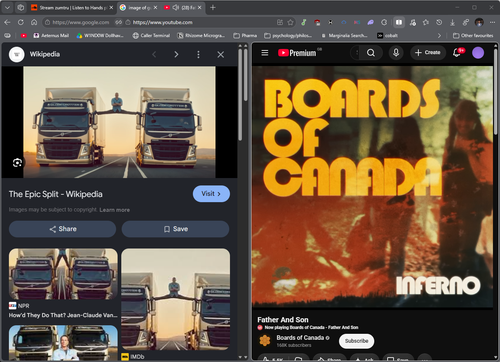Viewport: 500px width, 362px height.
Task: Open the Other favourites folder
Action: [x=473, y=35]
